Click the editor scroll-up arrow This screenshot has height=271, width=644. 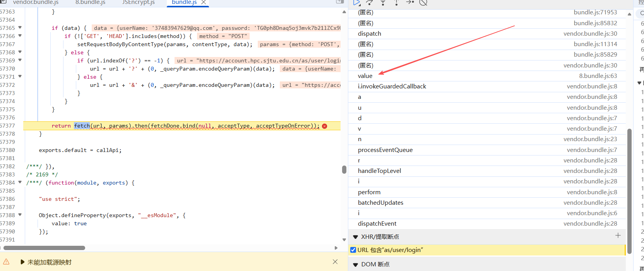click(x=344, y=12)
